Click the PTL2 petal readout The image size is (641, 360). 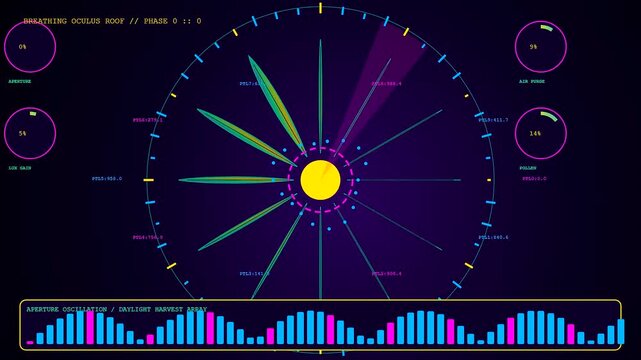click(x=386, y=274)
